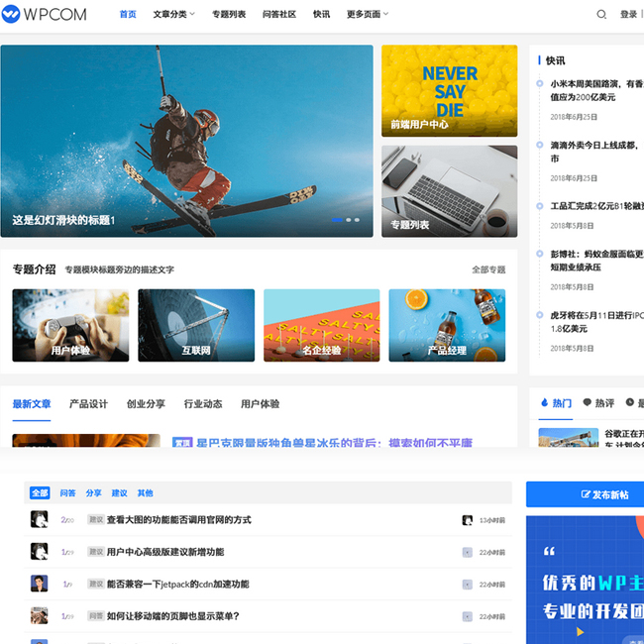Open 专题列表 in the nav bar
Viewport: 644px width, 644px height.
(229, 15)
